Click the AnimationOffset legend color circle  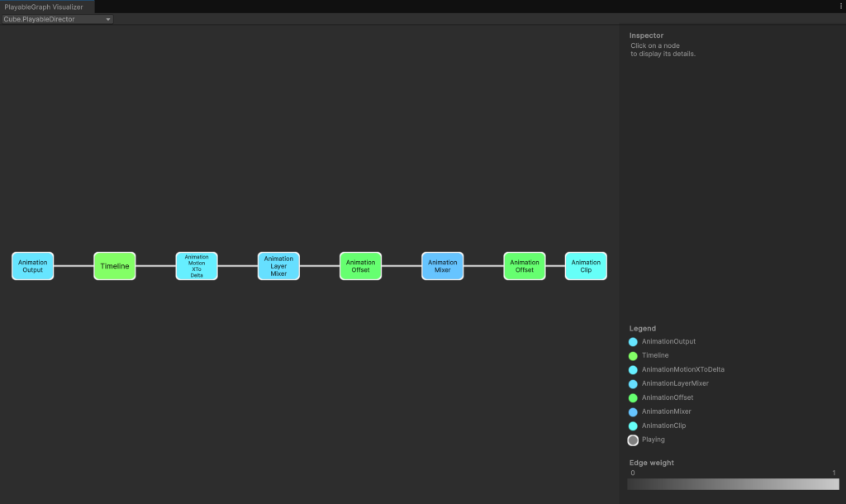click(633, 398)
